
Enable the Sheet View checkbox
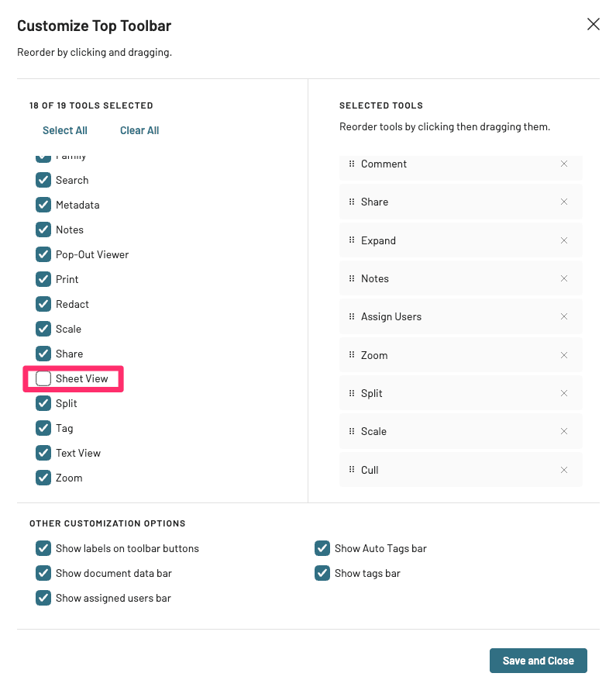[x=43, y=378]
